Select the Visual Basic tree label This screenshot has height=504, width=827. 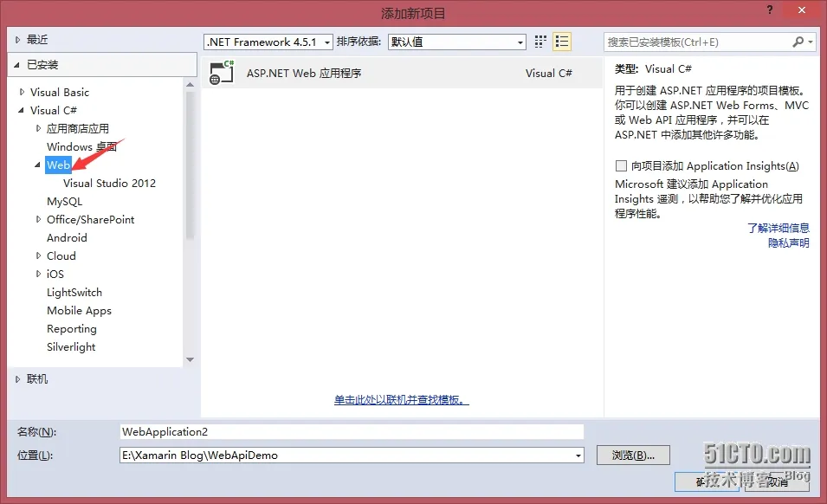click(x=60, y=93)
